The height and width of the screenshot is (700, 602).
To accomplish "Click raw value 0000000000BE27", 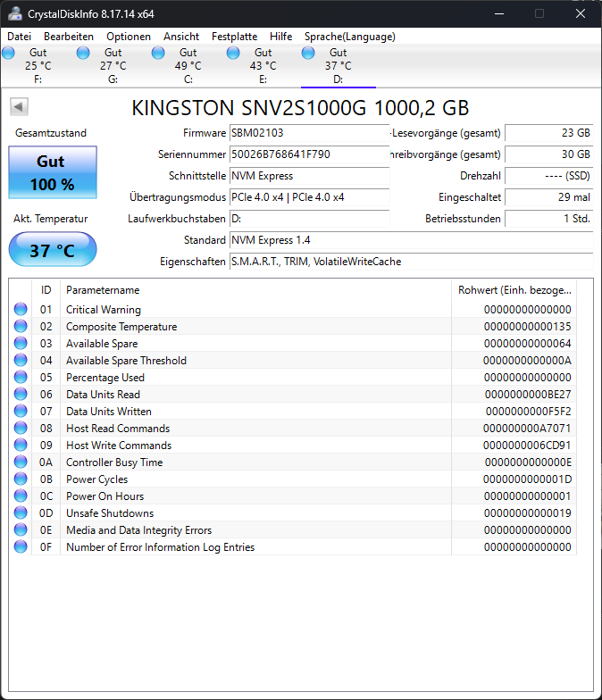I will (x=528, y=395).
